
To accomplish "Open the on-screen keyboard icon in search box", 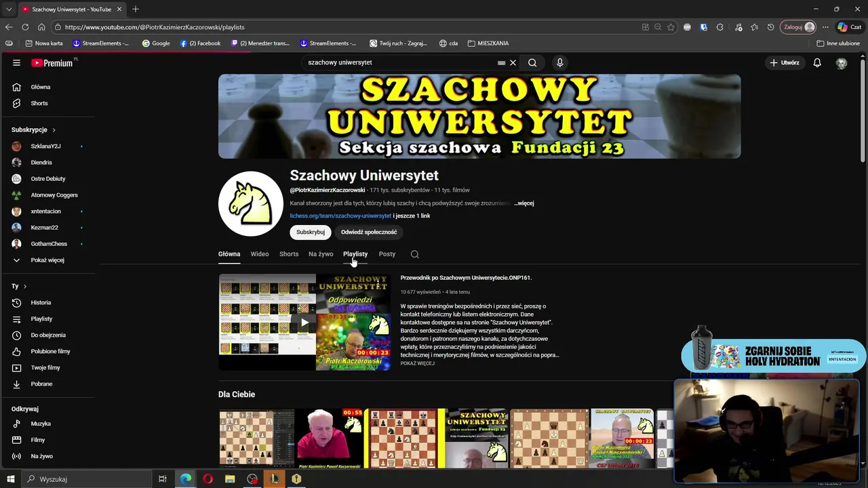I will tap(501, 62).
